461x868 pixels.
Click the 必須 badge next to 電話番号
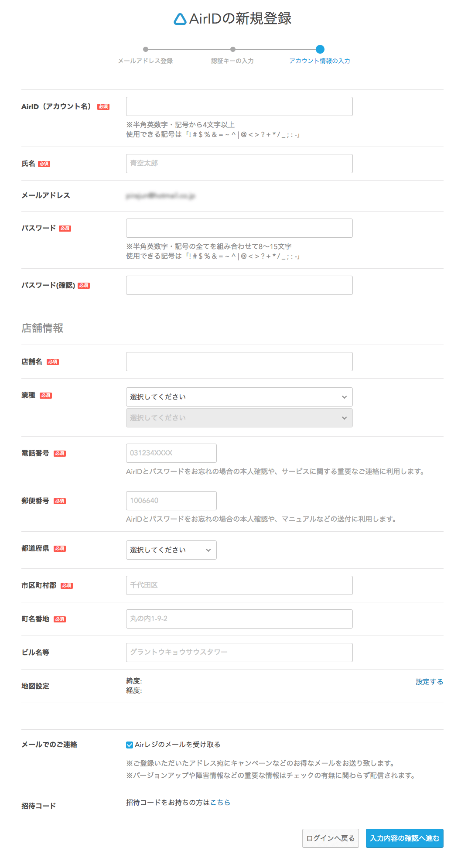pos(60,454)
